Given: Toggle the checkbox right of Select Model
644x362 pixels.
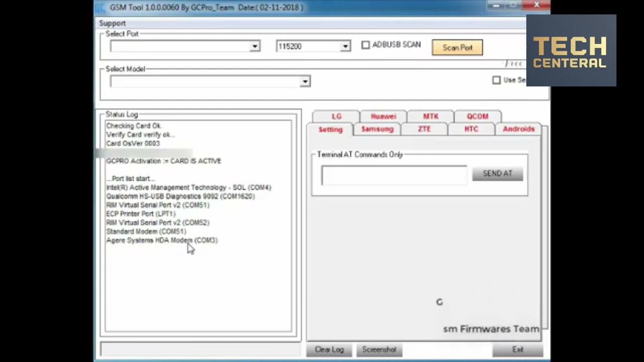Looking at the screenshot, I should [497, 80].
